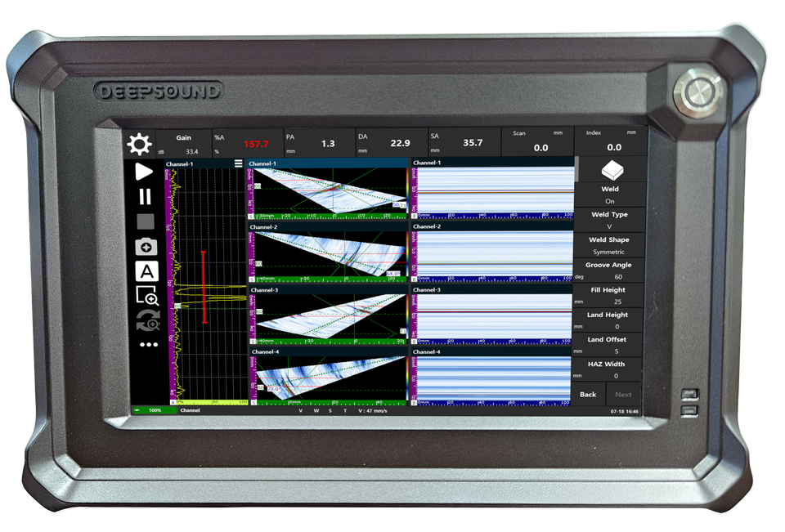
Task: Click the Channel-1 A-scan panel title
Action: tap(180, 164)
